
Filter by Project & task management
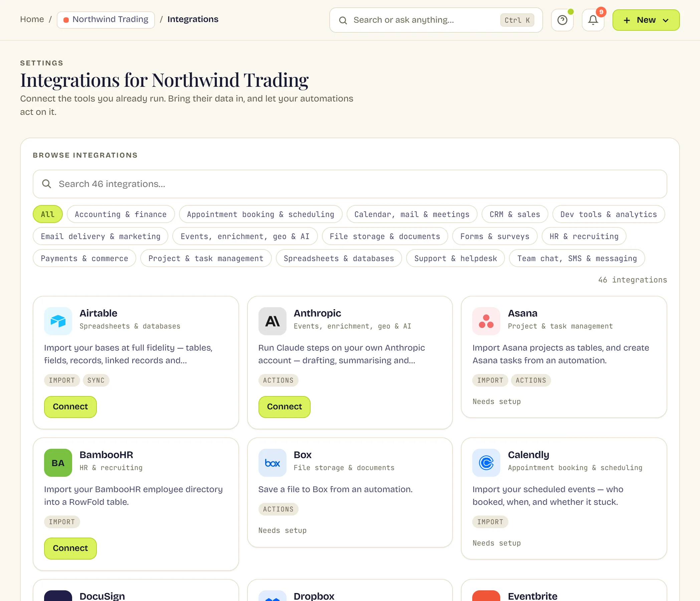coord(206,258)
